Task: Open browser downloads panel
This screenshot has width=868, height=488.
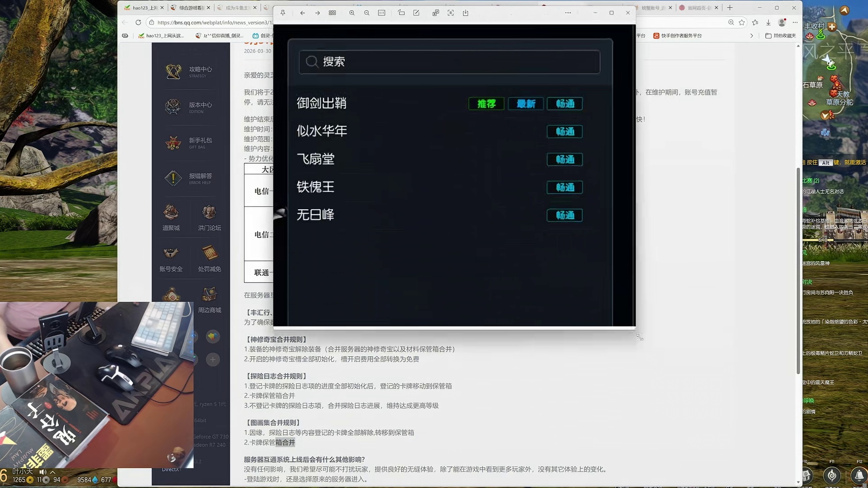Action: 768,23
